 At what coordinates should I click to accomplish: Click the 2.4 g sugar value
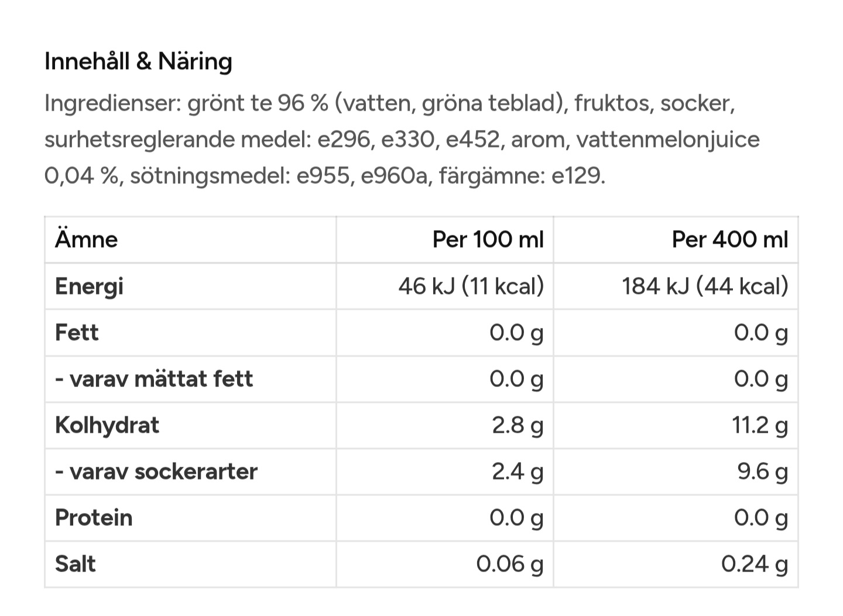tap(518, 471)
